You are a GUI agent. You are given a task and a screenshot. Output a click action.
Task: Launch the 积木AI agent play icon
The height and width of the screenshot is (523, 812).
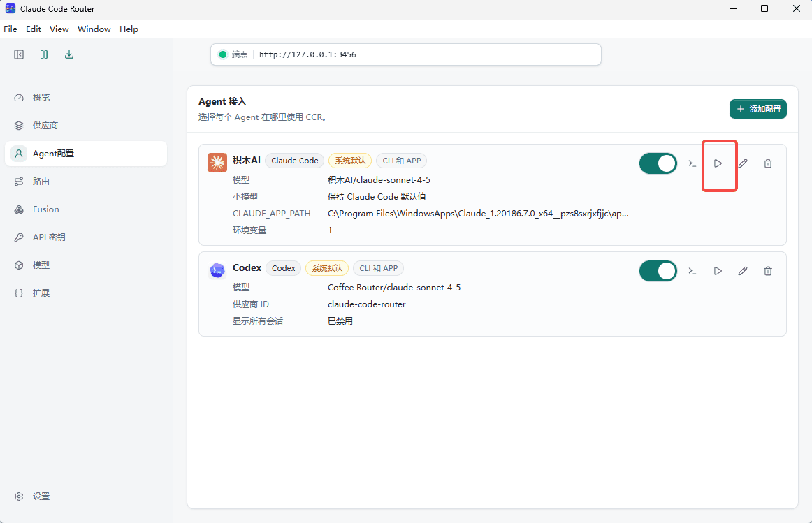pyautogui.click(x=718, y=163)
